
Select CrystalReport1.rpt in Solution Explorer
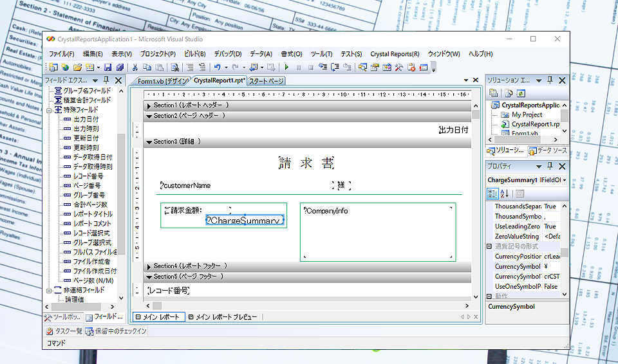click(535, 124)
